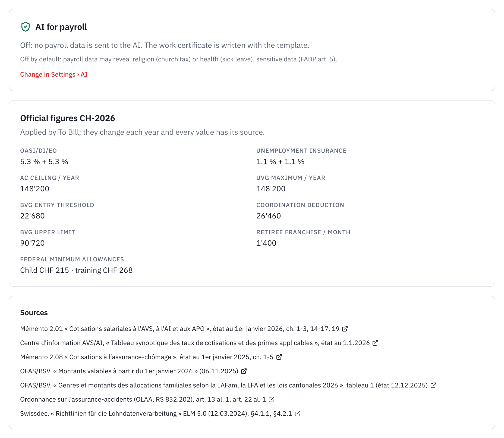Open external link icon for Swissdec Richtlinien

point(298,414)
